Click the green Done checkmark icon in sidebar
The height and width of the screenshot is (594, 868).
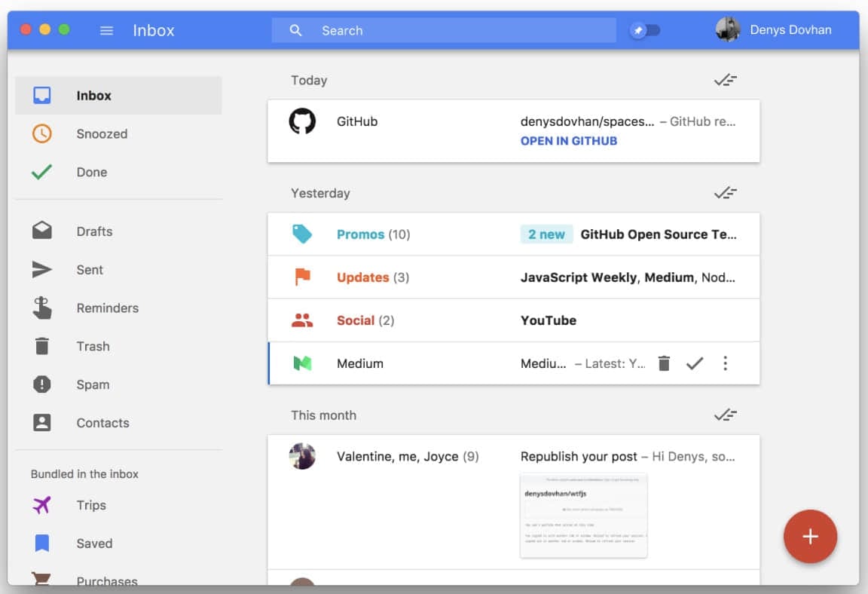(42, 172)
